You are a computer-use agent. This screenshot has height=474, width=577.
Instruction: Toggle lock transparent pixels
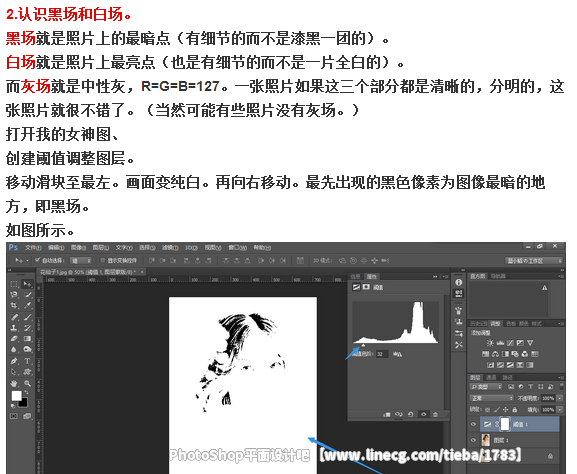click(488, 409)
